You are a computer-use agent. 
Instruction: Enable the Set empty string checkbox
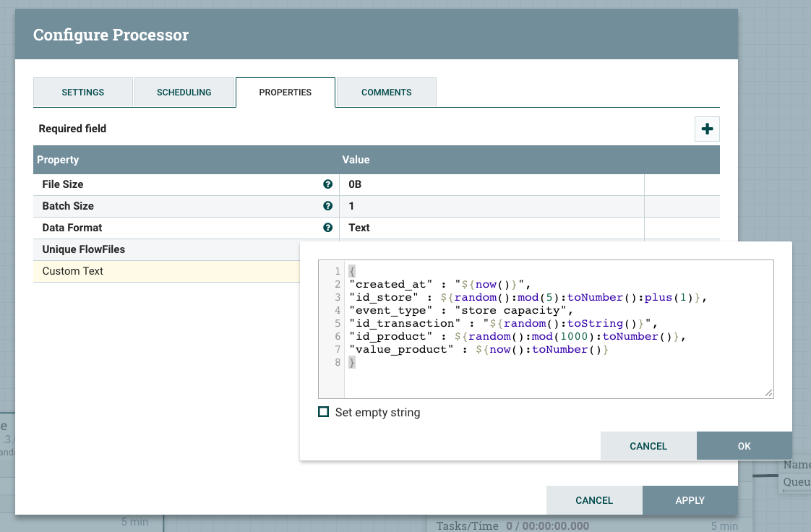point(324,412)
